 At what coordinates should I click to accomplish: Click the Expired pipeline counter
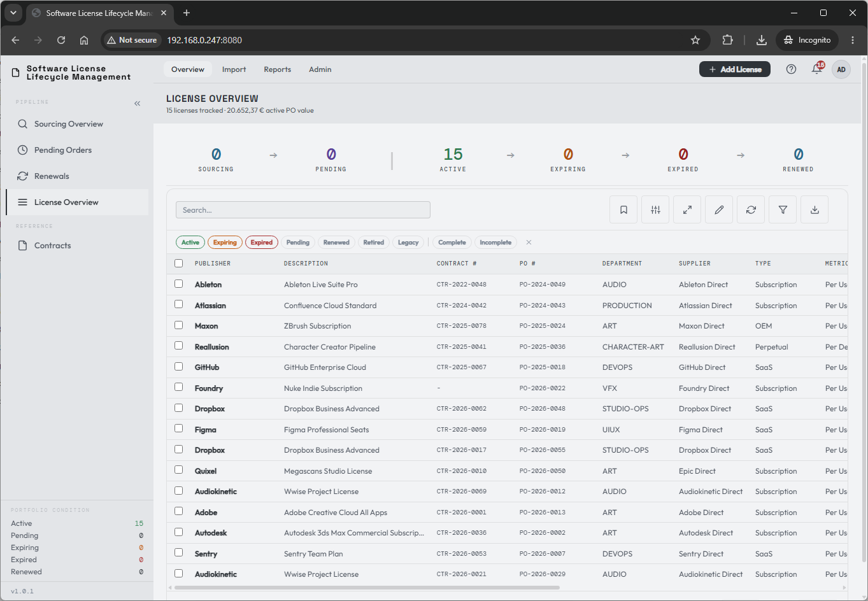[683, 159]
